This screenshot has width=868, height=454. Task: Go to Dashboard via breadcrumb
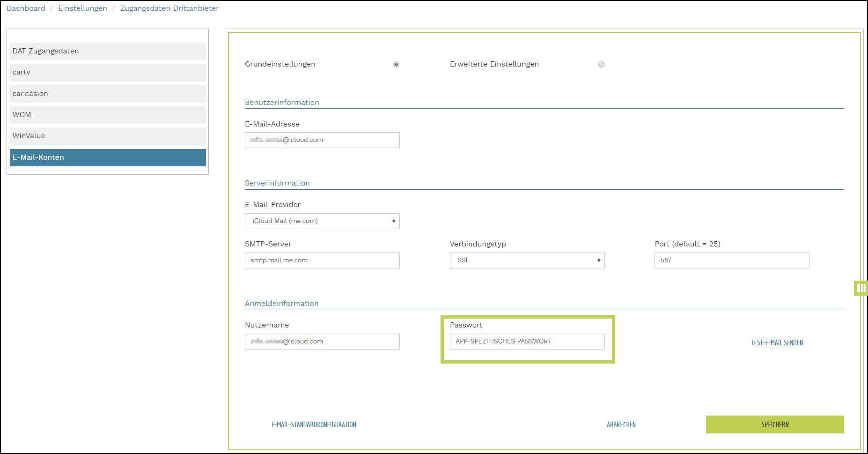click(26, 8)
